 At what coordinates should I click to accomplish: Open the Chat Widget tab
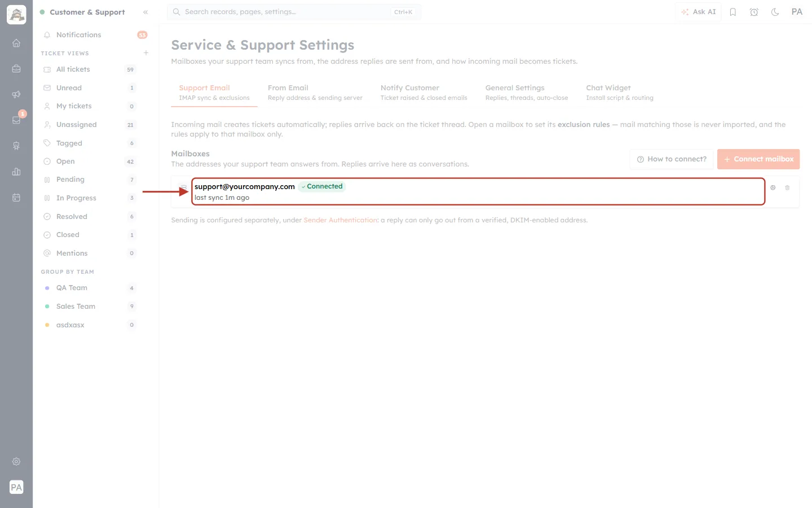[620, 93]
